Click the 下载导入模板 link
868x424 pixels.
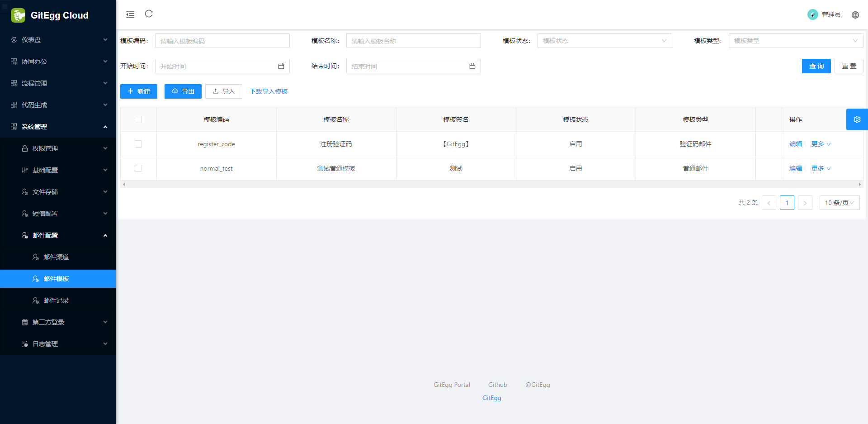point(269,91)
